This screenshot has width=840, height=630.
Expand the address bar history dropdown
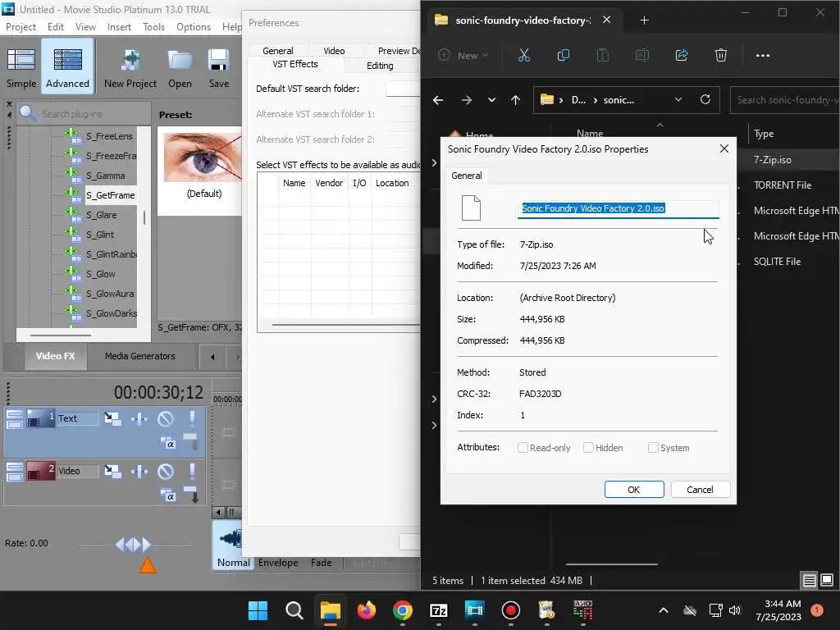pos(678,99)
